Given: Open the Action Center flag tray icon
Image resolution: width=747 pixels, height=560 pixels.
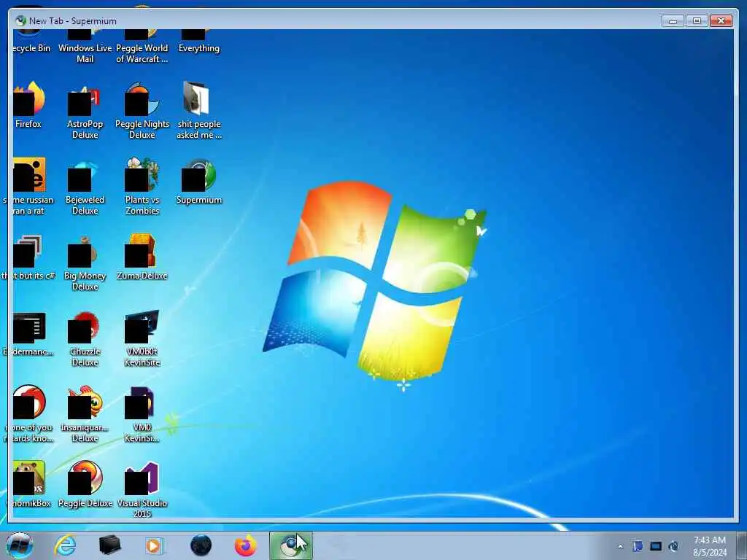Looking at the screenshot, I should 638,546.
